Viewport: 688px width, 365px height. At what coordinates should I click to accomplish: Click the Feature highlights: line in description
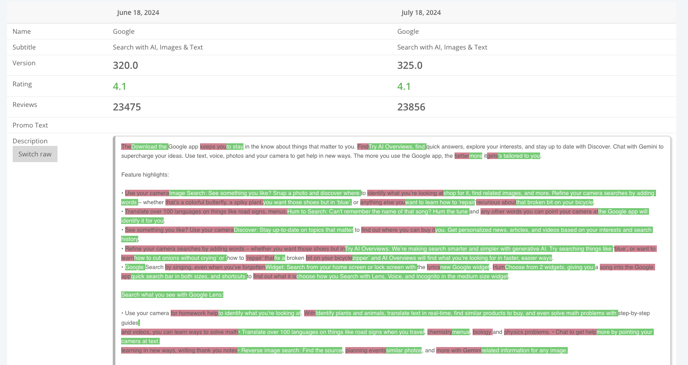click(145, 175)
